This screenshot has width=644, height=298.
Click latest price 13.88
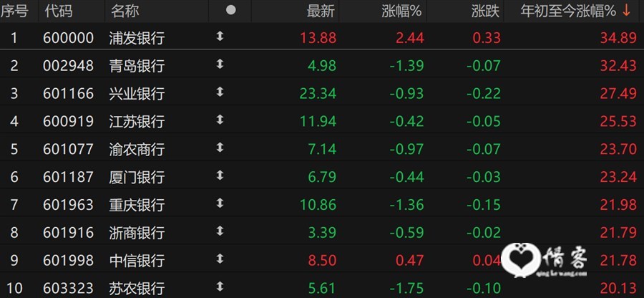pyautogui.click(x=318, y=38)
